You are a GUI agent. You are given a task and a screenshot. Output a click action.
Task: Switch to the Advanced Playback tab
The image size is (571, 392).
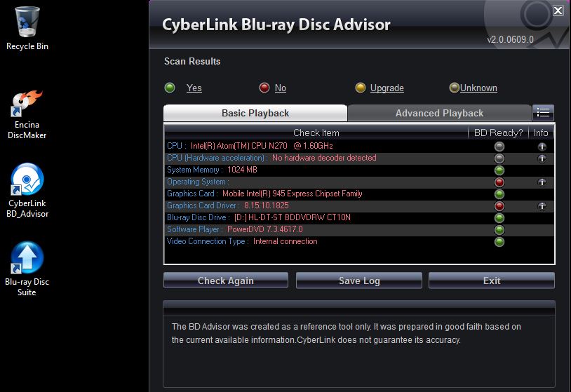click(x=440, y=113)
